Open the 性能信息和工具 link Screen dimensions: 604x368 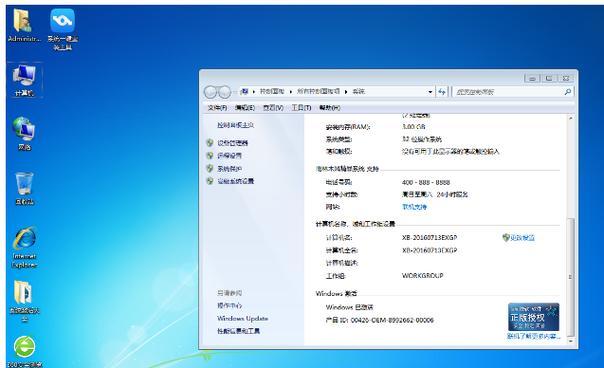pos(238,331)
